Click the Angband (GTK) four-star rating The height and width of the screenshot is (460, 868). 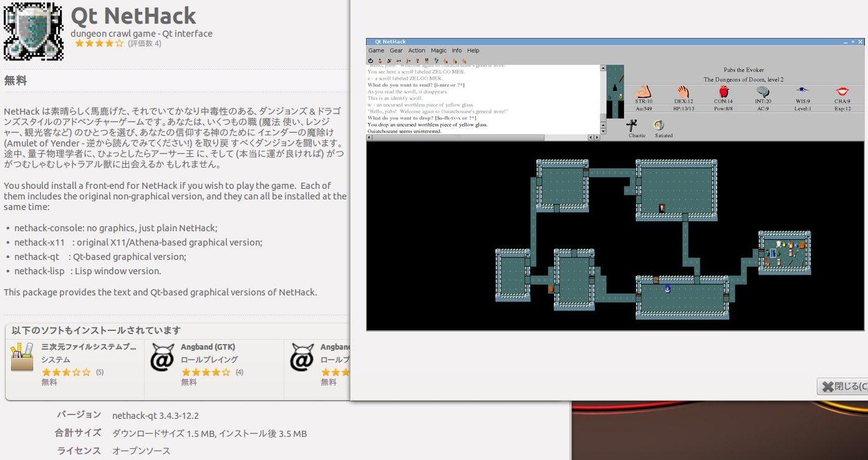[x=206, y=372]
